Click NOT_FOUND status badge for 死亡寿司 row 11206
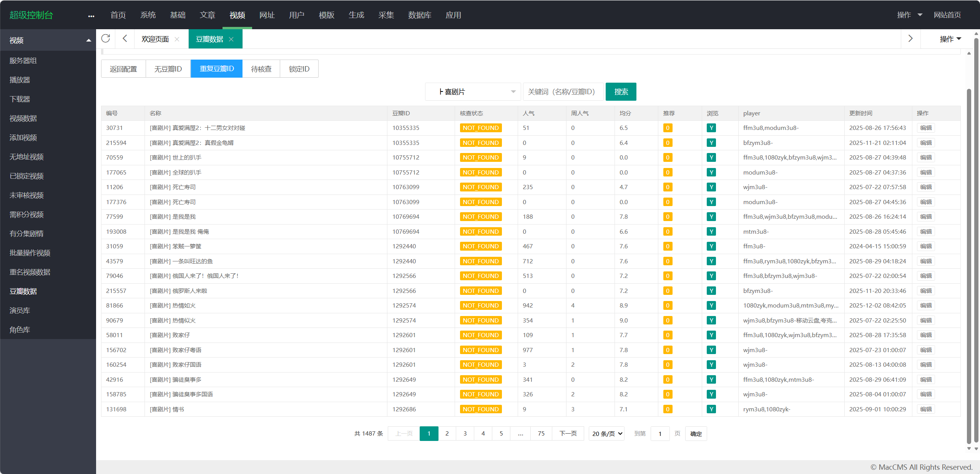Viewport: 980px width, 474px height. (480, 187)
